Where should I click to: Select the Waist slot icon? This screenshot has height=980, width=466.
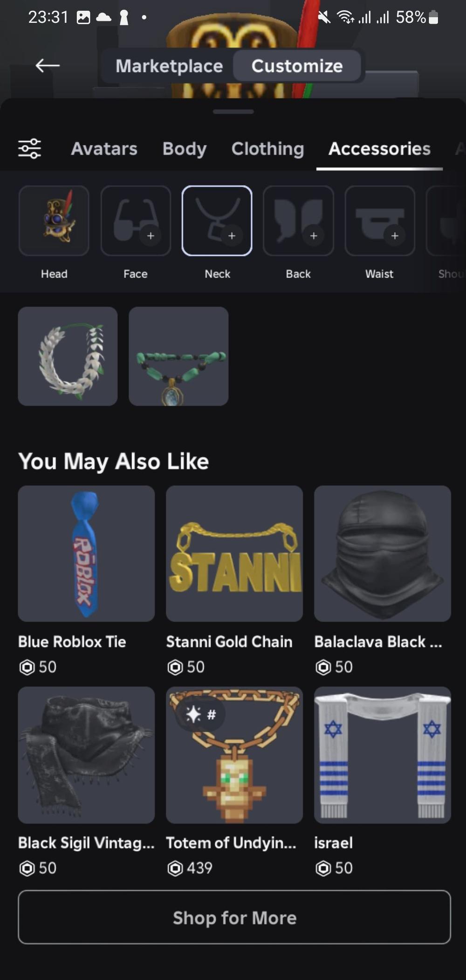pos(380,221)
